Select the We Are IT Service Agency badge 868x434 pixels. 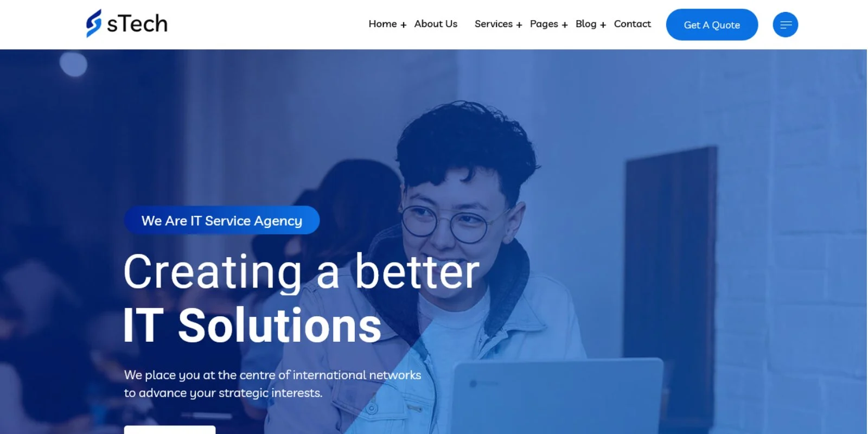coord(222,220)
